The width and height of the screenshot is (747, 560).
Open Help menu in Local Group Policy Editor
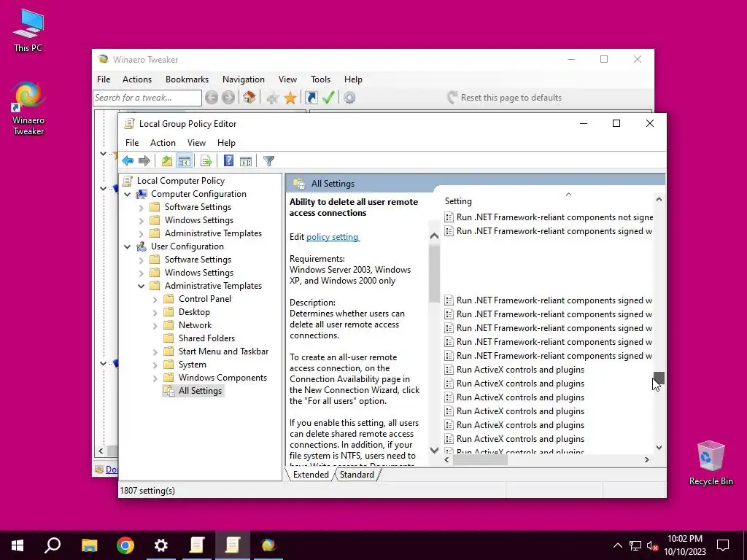(x=226, y=143)
